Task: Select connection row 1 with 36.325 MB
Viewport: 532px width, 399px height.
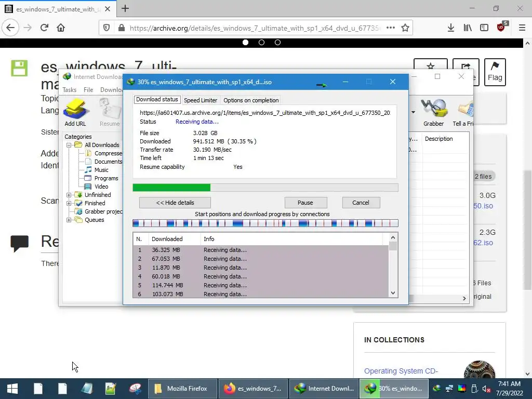Action: (261, 250)
